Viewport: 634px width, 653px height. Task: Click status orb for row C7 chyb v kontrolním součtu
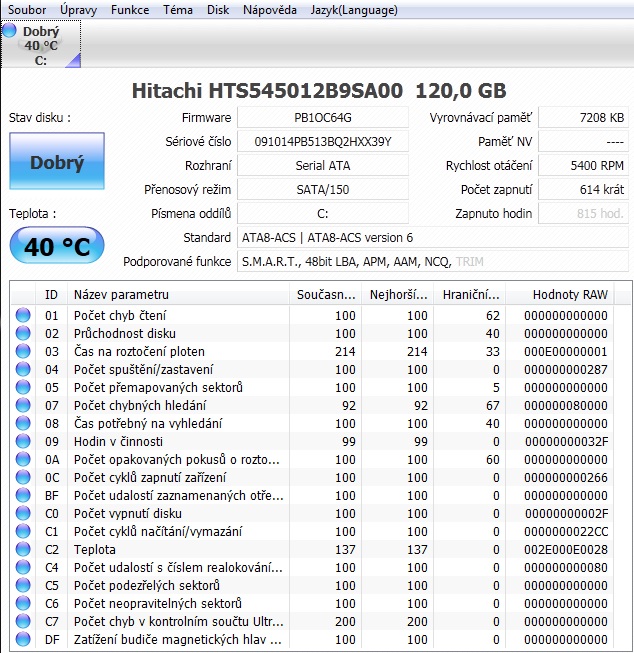click(23, 621)
